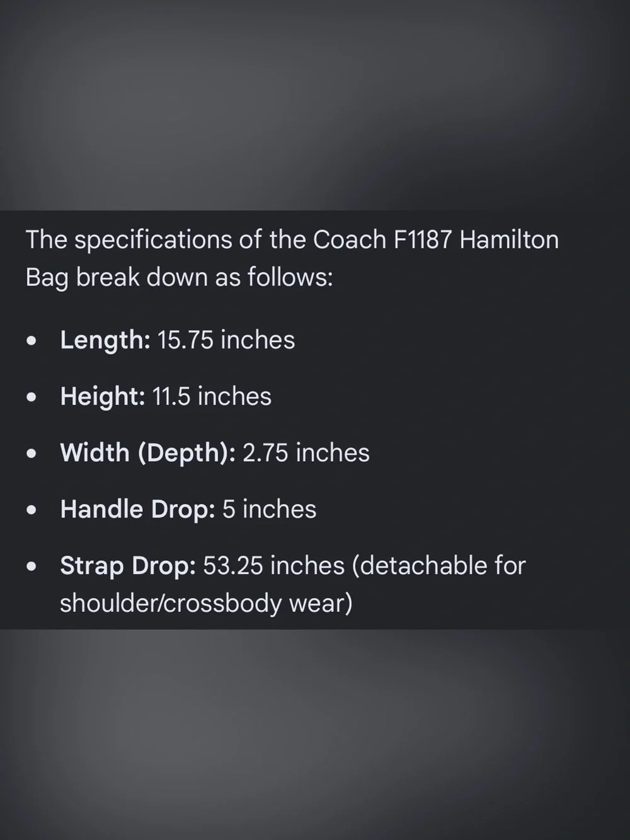
Task: Click the blurred area above the text card
Action: (315, 105)
